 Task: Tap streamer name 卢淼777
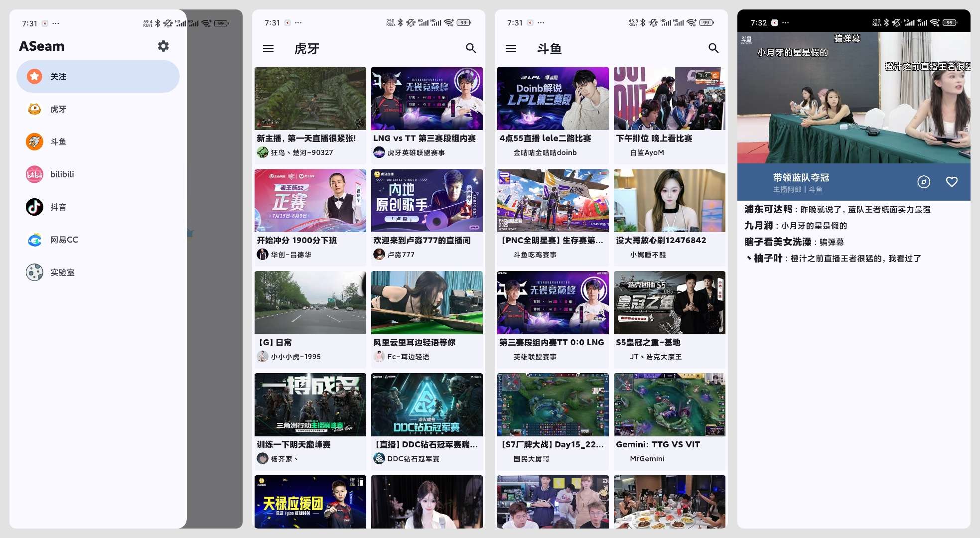(x=401, y=255)
